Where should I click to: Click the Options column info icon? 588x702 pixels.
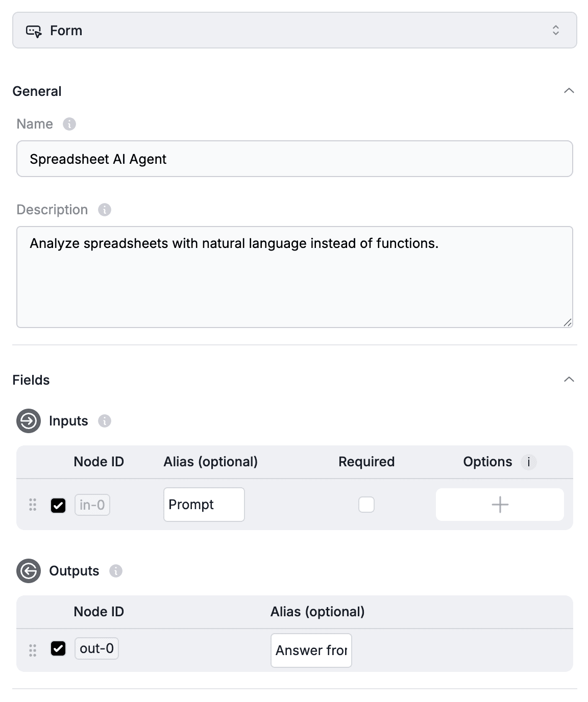529,462
